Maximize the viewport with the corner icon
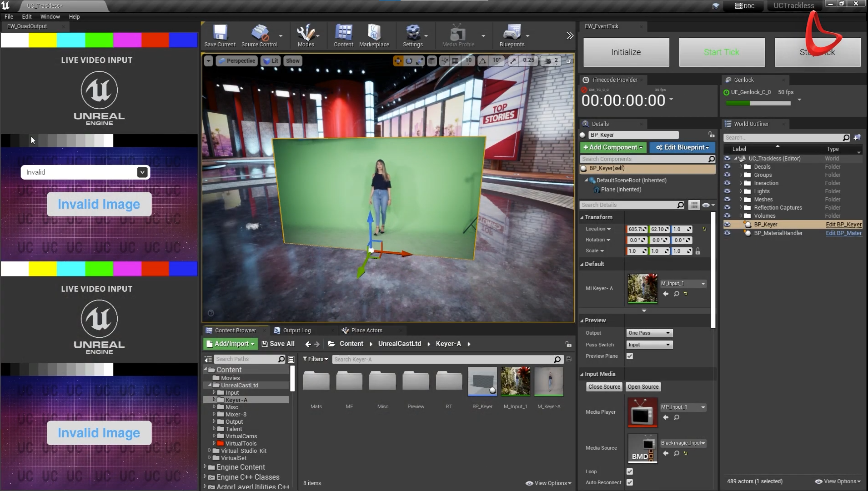868x491 pixels. (x=568, y=60)
